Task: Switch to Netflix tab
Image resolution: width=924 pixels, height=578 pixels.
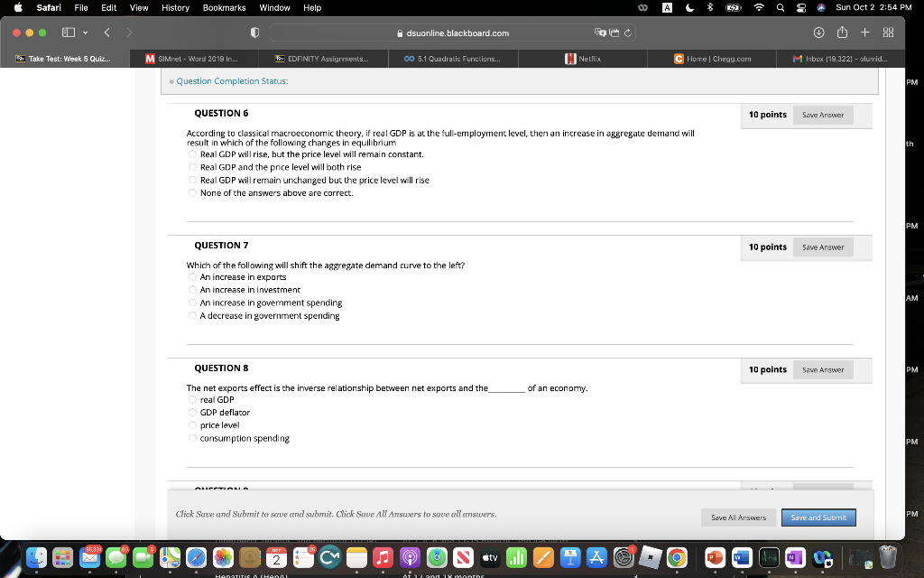Action: click(583, 59)
